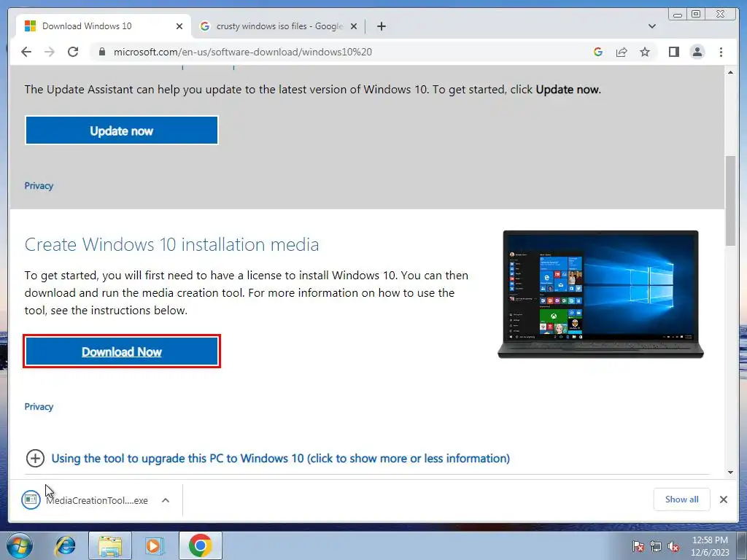This screenshot has height=560, width=747.
Task: Open Privacy link under Download Now
Action: (39, 407)
